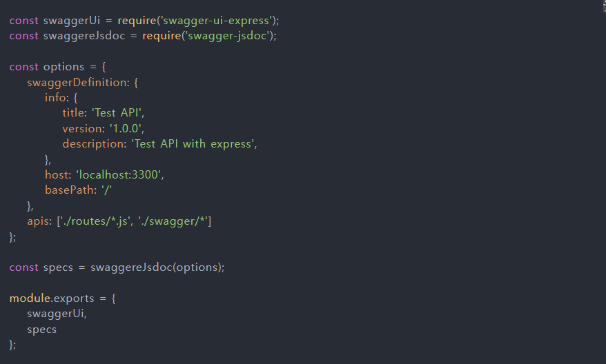
Task: Click the description key
Action: click(x=92, y=144)
